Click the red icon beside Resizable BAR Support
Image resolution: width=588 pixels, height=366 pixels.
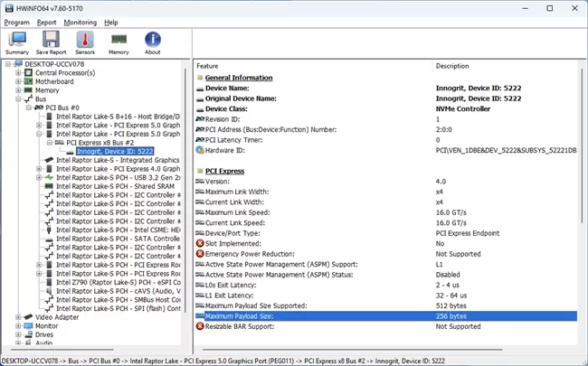click(x=201, y=326)
